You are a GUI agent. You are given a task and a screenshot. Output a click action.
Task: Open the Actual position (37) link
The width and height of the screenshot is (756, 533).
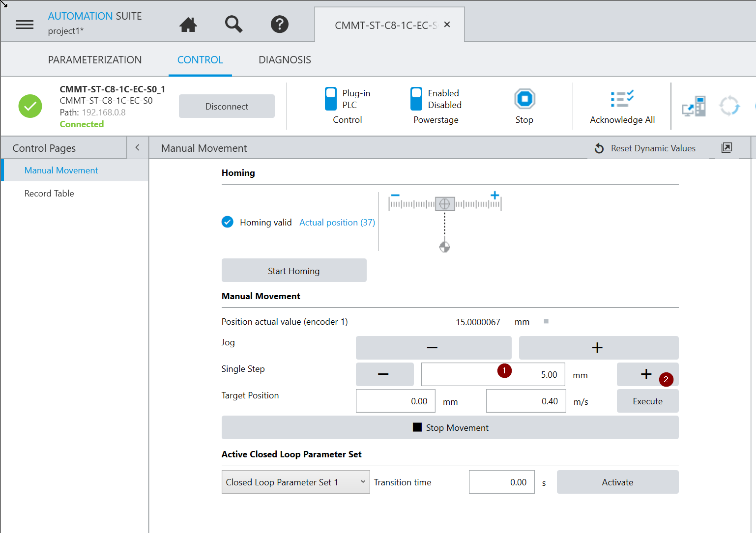click(x=337, y=223)
